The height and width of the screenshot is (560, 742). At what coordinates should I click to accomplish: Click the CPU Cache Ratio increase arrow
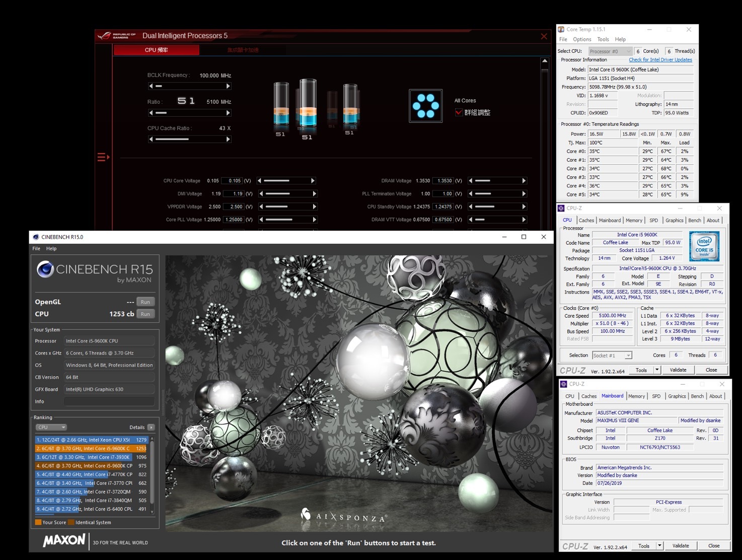pyautogui.click(x=228, y=139)
